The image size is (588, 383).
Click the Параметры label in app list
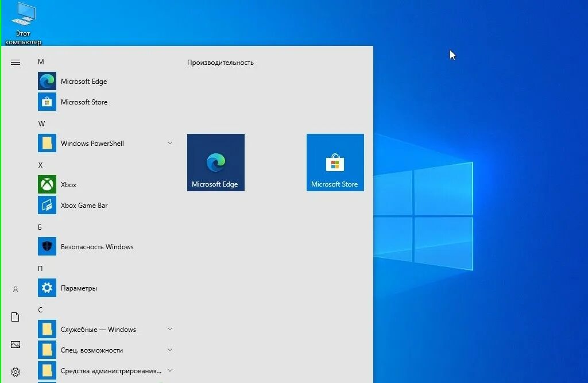(79, 288)
